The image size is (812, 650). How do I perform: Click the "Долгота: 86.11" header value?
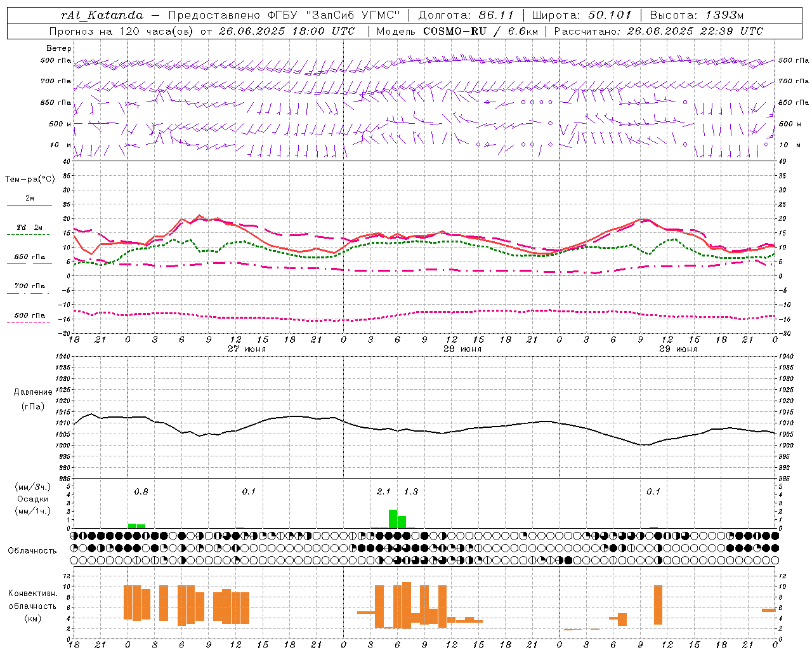click(466, 15)
